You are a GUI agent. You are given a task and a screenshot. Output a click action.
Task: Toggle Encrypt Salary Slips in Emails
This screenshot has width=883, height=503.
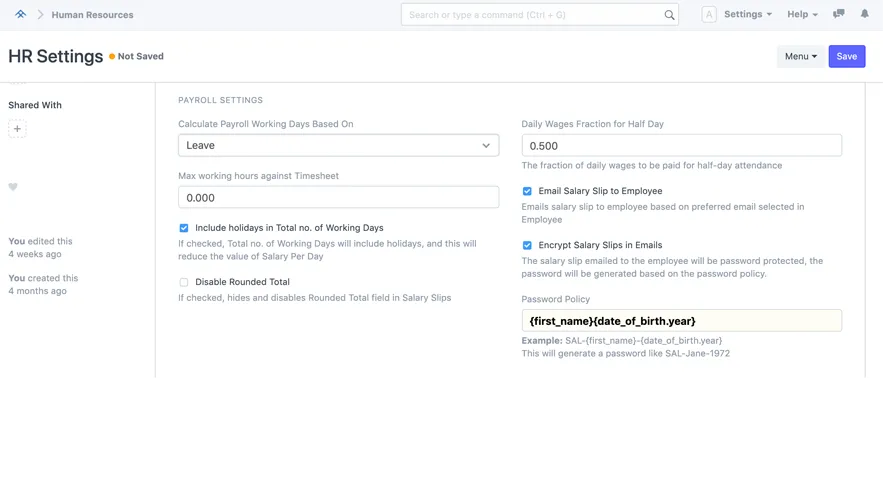[527, 246]
